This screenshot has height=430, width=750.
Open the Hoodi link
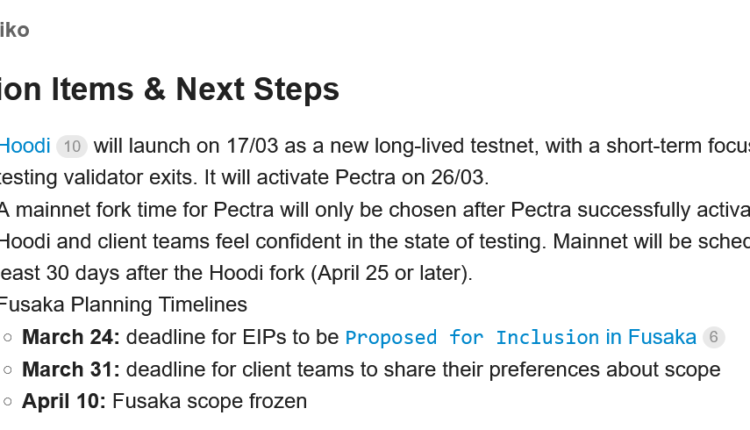tap(24, 146)
